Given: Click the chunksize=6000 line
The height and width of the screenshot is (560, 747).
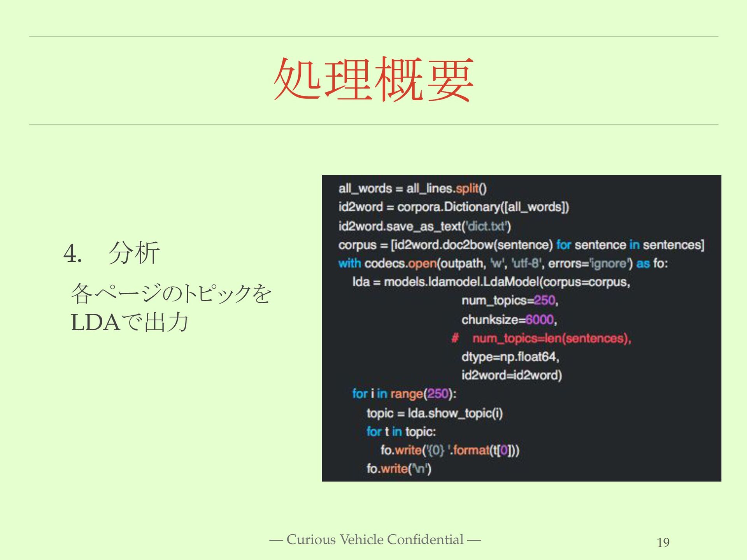Looking at the screenshot, I should 509,320.
